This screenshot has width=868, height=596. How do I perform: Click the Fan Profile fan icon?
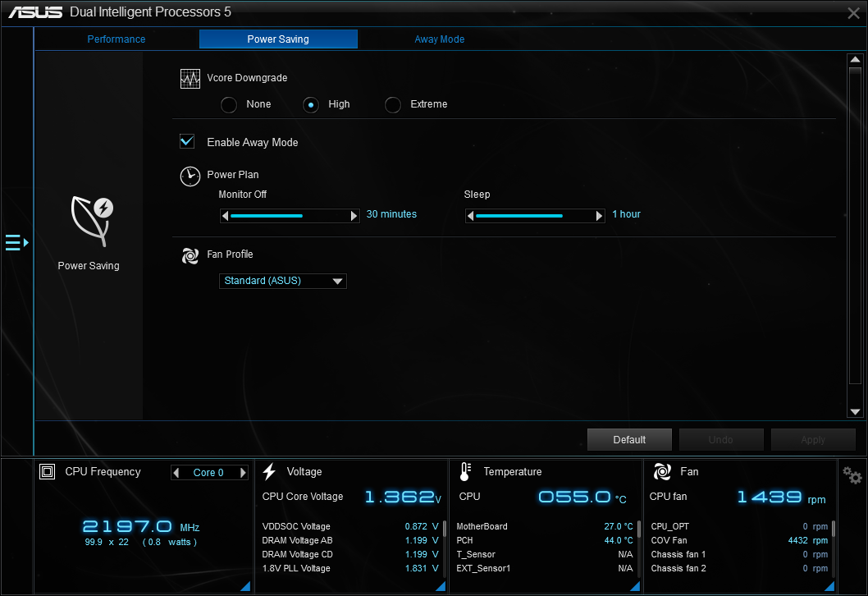[x=190, y=256]
